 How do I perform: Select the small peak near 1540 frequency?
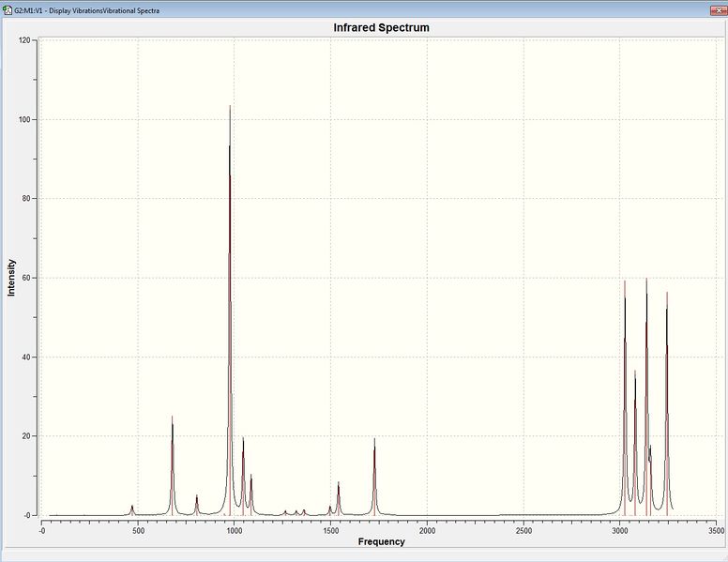(x=339, y=498)
